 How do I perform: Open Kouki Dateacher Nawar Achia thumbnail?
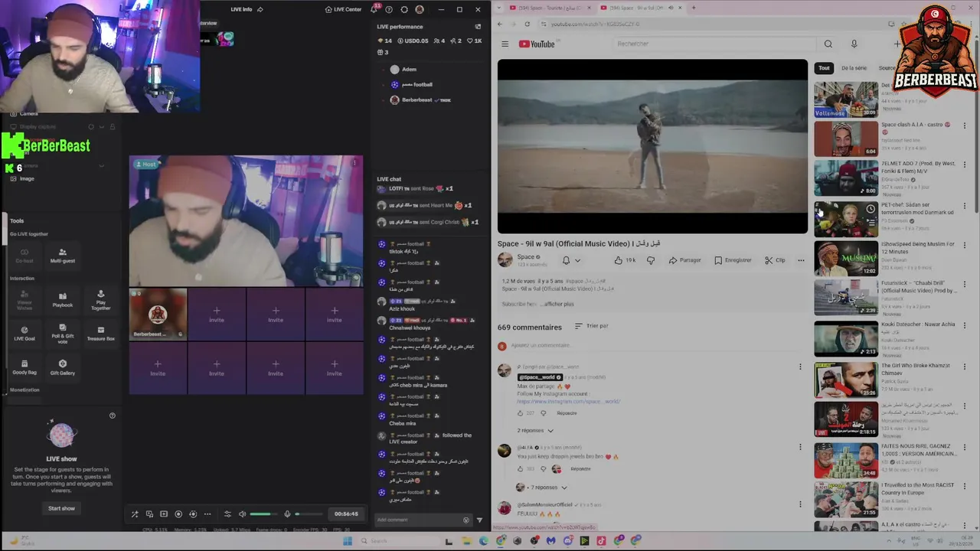pyautogui.click(x=845, y=338)
